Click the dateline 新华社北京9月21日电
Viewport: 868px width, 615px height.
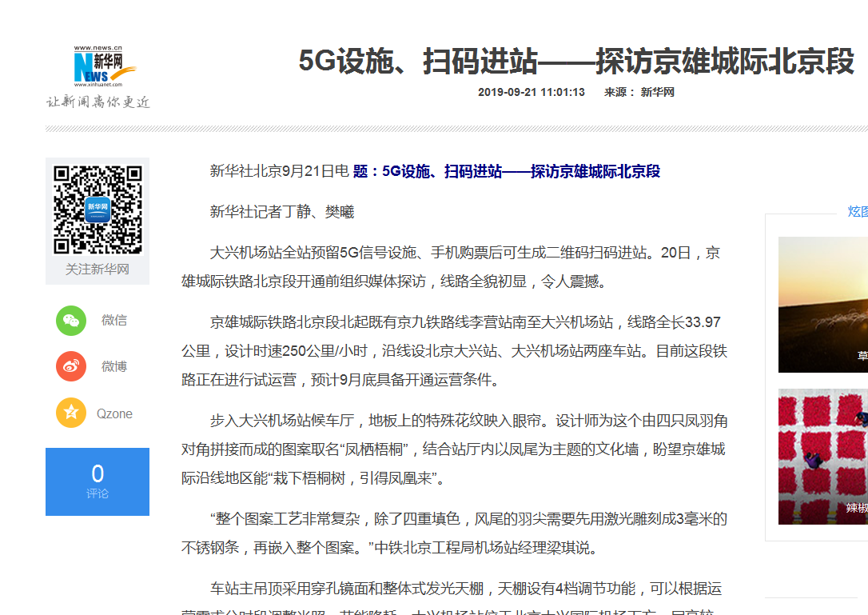tap(280, 171)
